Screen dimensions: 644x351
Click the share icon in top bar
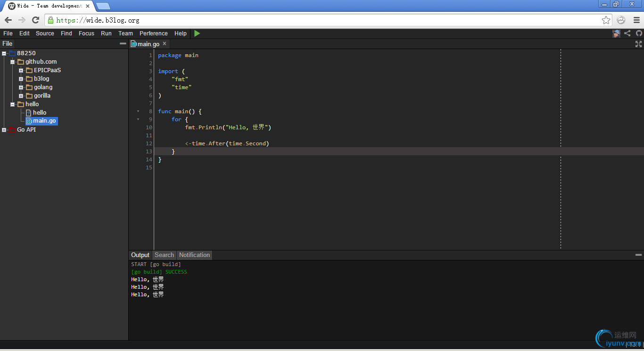point(627,33)
